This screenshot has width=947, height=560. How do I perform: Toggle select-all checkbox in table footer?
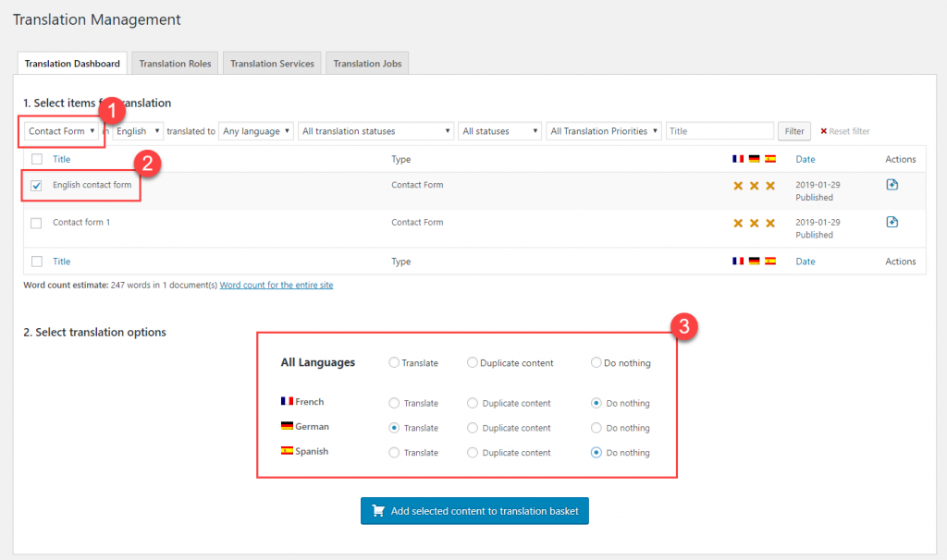click(37, 262)
